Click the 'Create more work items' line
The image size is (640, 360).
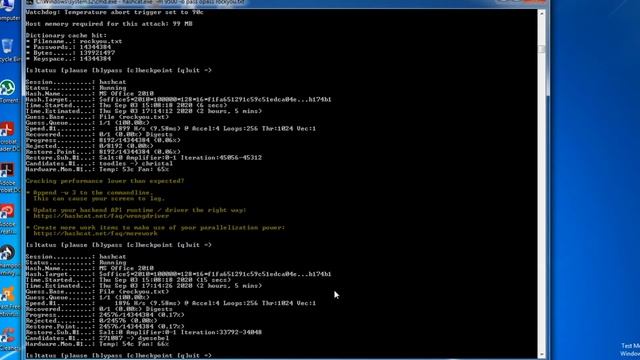point(155,228)
